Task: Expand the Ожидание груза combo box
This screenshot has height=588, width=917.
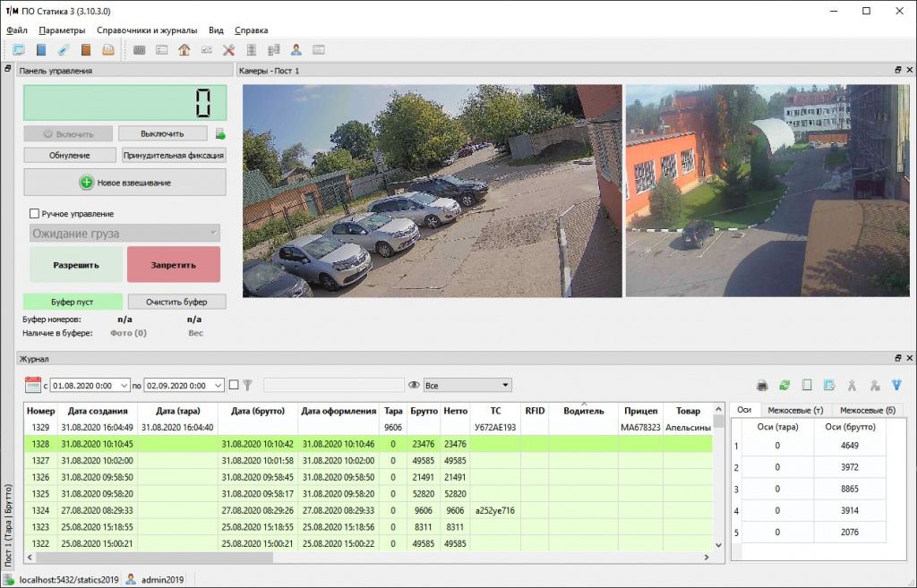Action: (213, 234)
